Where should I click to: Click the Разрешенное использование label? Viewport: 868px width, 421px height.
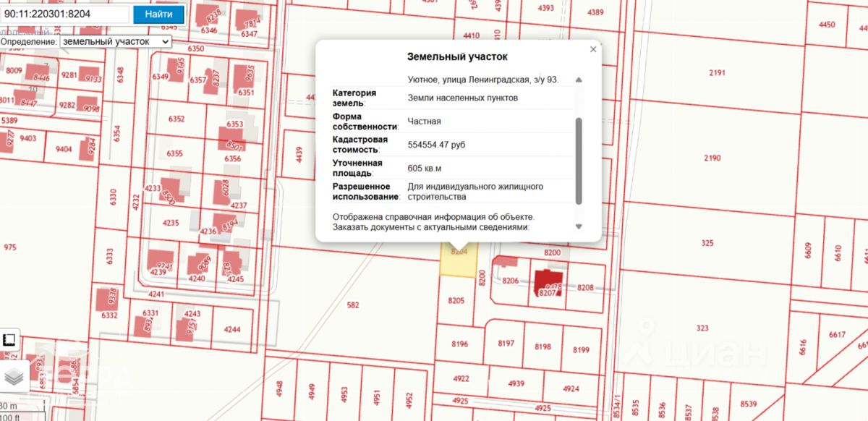[x=367, y=191]
